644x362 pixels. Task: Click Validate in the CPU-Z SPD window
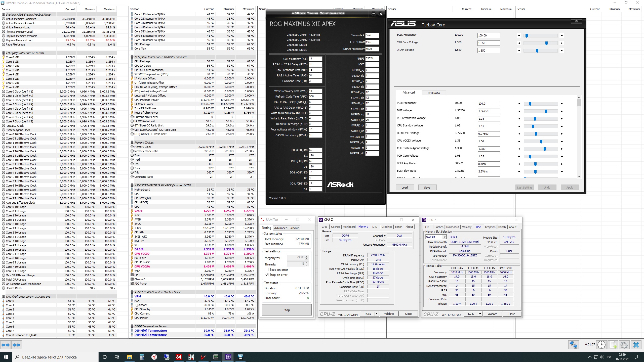click(492, 314)
